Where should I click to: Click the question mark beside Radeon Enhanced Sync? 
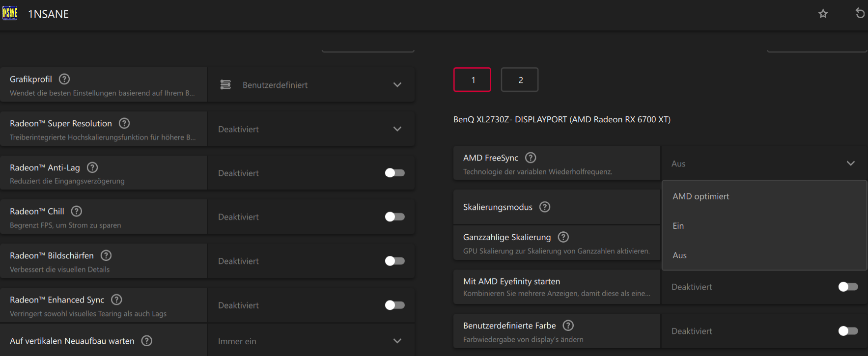coord(116,300)
